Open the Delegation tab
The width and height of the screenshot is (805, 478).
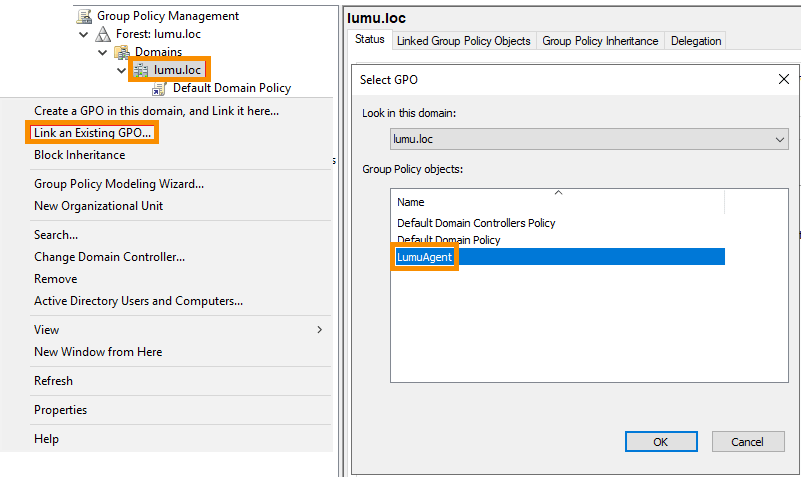(x=696, y=41)
